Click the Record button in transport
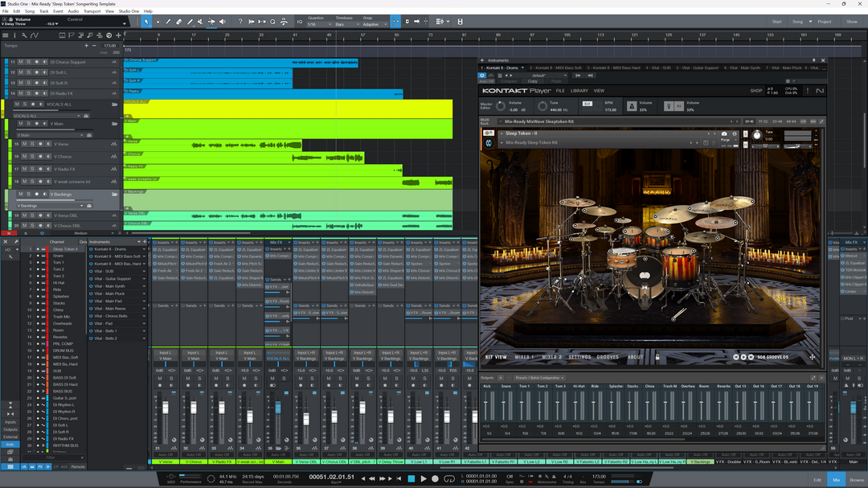 click(435, 478)
